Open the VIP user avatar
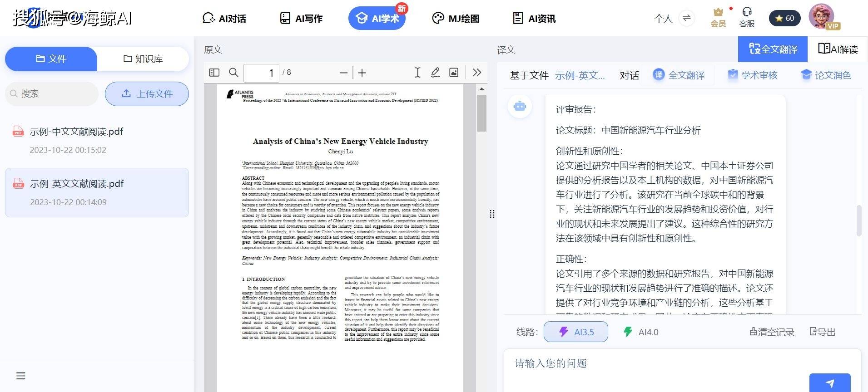The width and height of the screenshot is (868, 392). 822,17
